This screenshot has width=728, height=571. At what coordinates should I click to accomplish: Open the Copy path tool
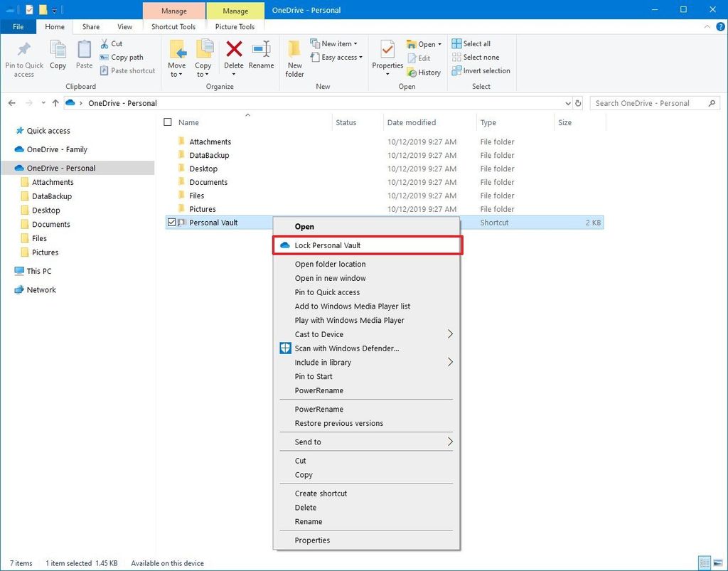(125, 57)
